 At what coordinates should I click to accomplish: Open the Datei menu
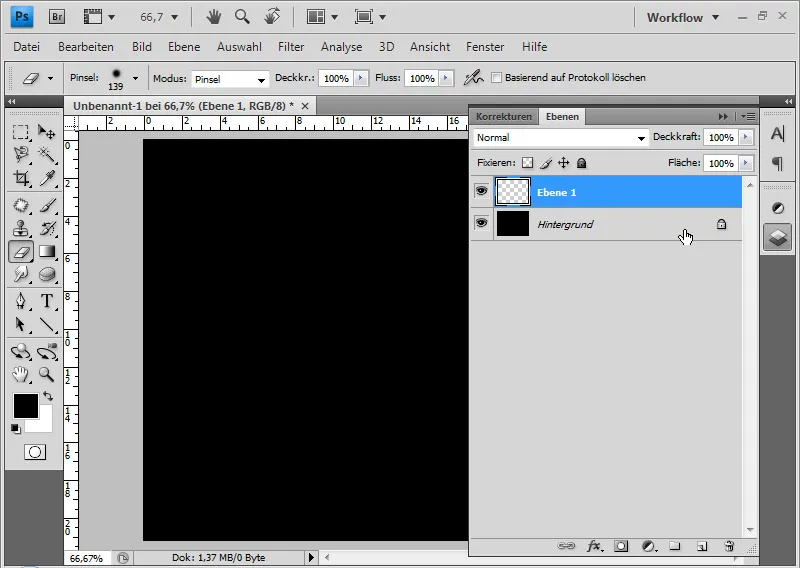(27, 47)
